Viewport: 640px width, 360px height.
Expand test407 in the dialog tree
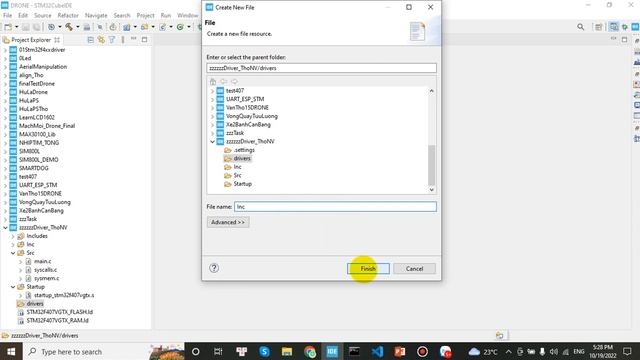pos(213,91)
